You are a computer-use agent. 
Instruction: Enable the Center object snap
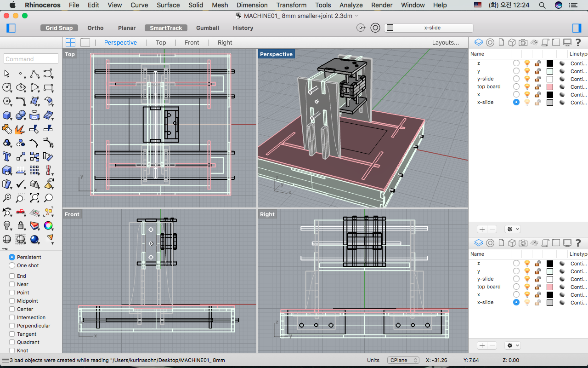(12, 309)
